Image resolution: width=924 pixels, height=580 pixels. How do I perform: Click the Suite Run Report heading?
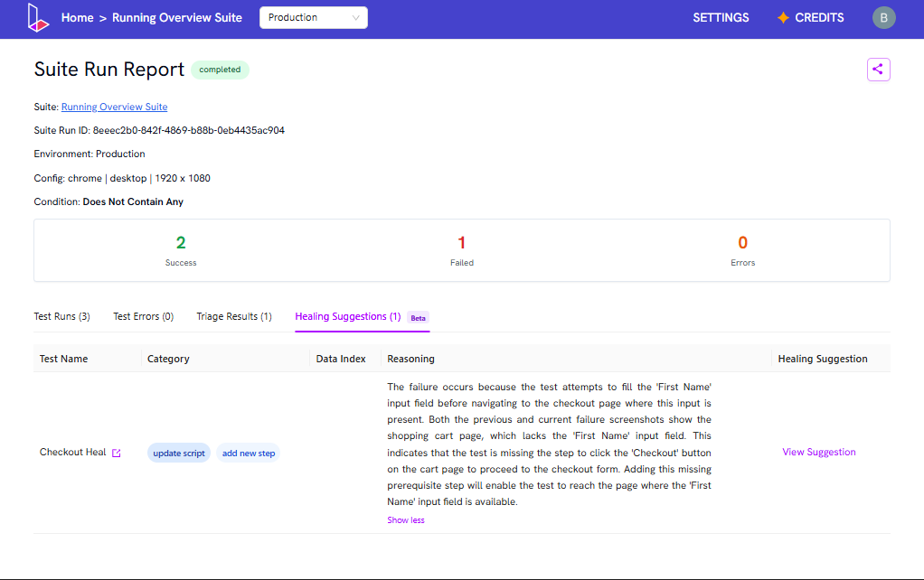point(109,70)
